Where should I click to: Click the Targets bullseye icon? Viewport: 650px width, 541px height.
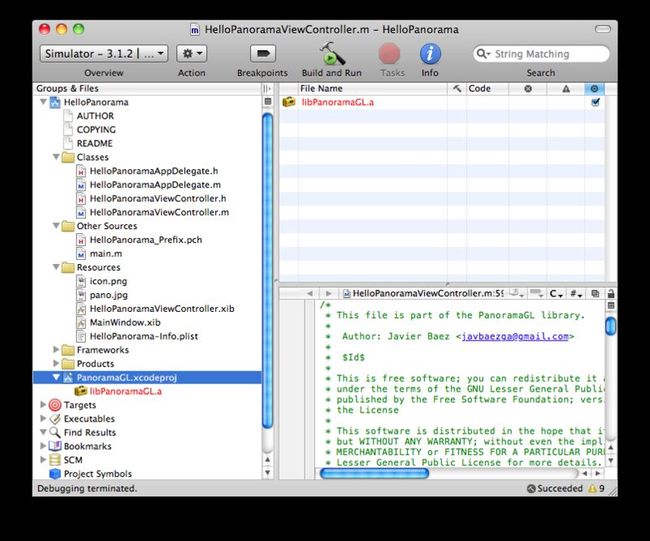55,405
